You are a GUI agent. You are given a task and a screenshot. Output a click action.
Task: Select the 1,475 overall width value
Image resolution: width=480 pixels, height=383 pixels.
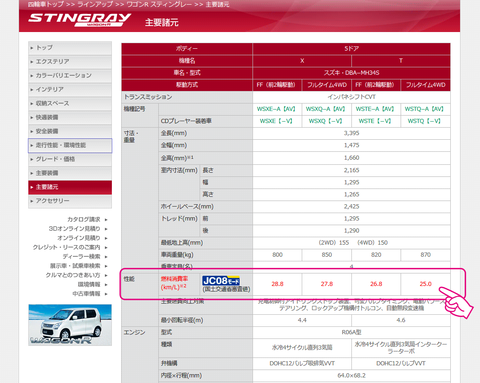351,145
